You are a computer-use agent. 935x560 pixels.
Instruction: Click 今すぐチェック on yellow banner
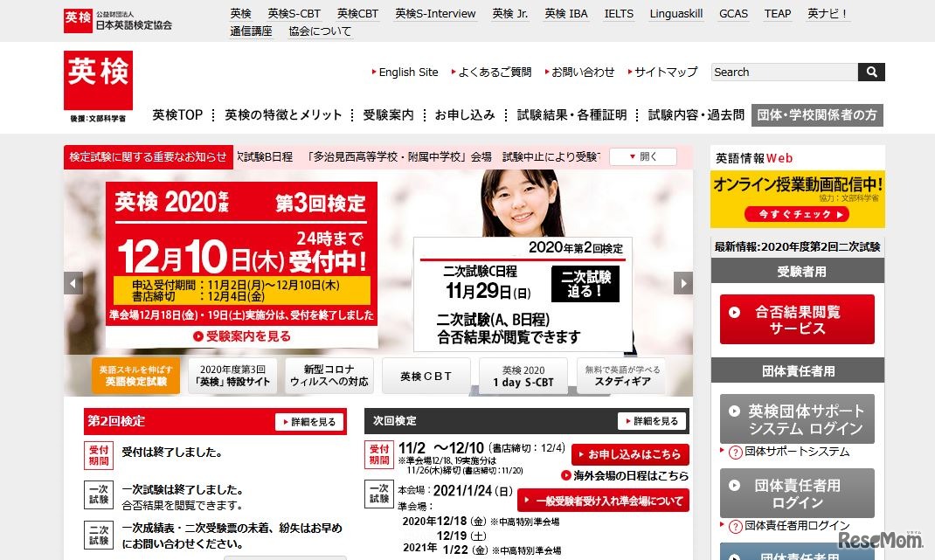(797, 214)
